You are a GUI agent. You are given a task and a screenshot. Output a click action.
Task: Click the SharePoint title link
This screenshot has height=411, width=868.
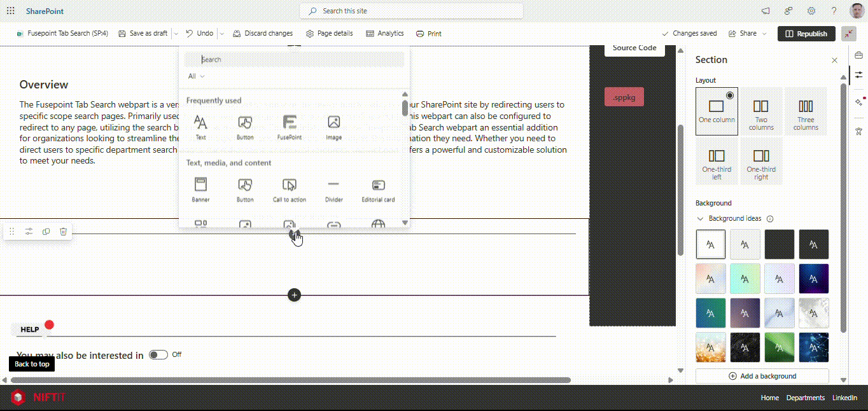[x=45, y=11]
